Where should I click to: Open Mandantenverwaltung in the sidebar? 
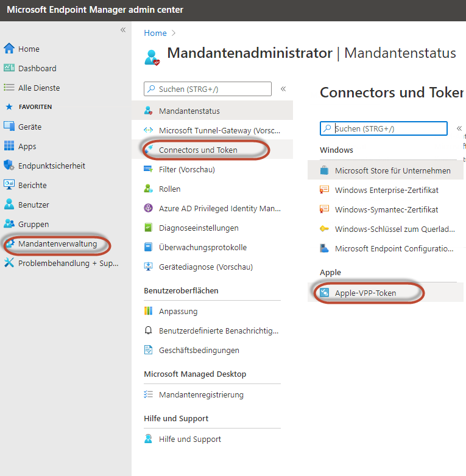tap(57, 243)
